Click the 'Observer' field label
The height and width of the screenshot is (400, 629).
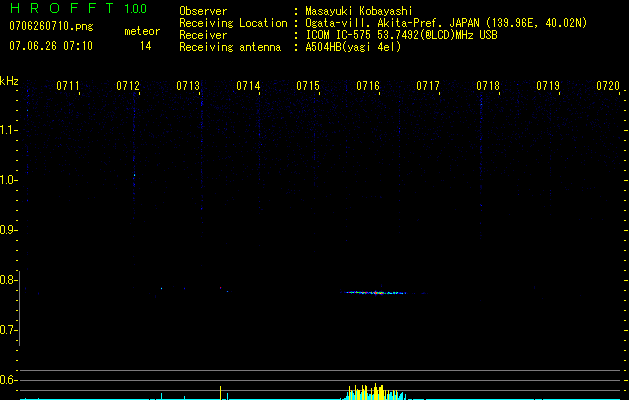(x=203, y=11)
